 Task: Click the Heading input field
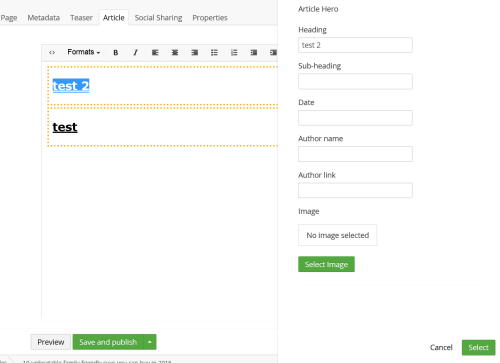pos(355,45)
